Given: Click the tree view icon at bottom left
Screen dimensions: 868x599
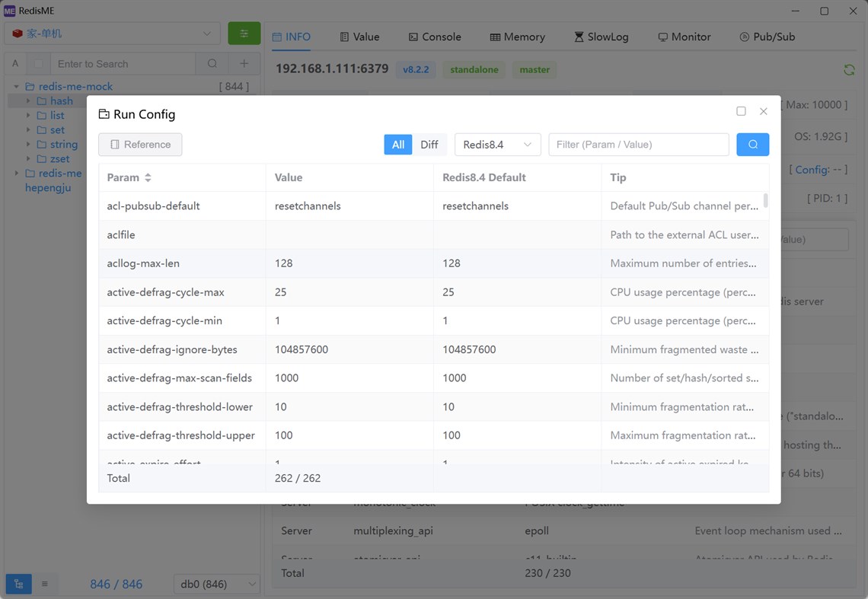Looking at the screenshot, I should (x=18, y=584).
